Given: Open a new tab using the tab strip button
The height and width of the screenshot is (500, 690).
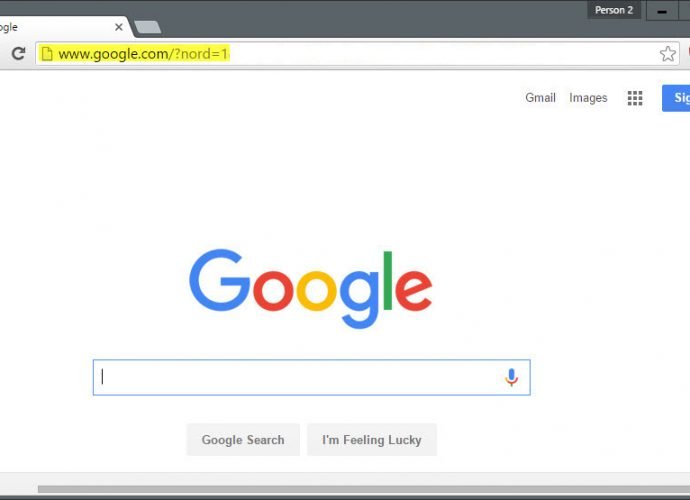Looking at the screenshot, I should coord(147,27).
